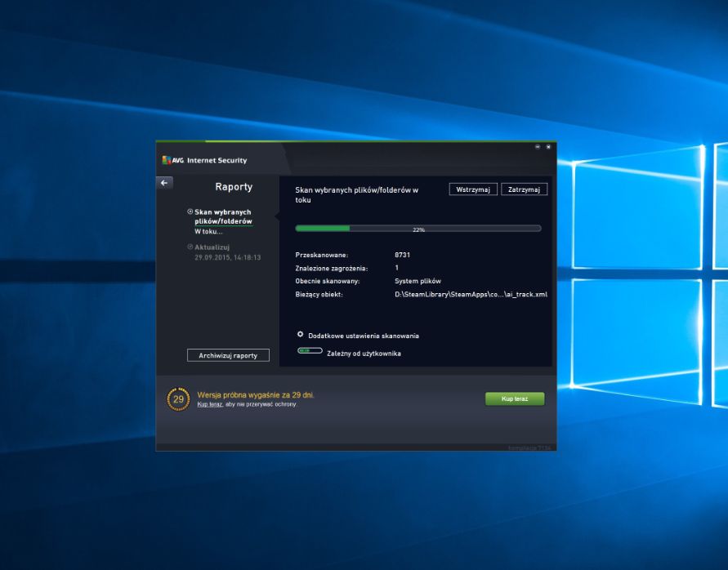Open the additional scan settings gear icon

pyautogui.click(x=300, y=334)
